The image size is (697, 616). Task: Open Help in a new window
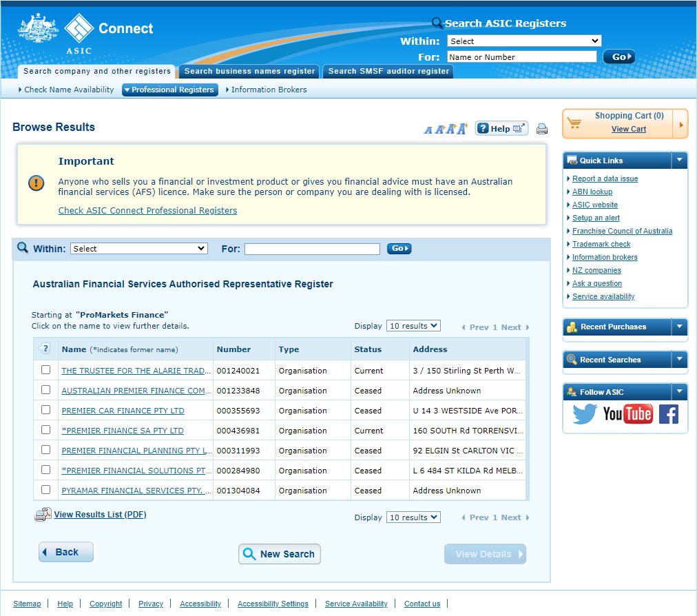(501, 129)
